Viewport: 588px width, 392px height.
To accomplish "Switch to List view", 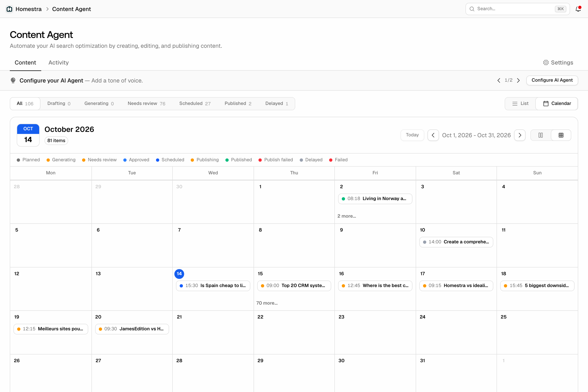I will click(x=520, y=104).
